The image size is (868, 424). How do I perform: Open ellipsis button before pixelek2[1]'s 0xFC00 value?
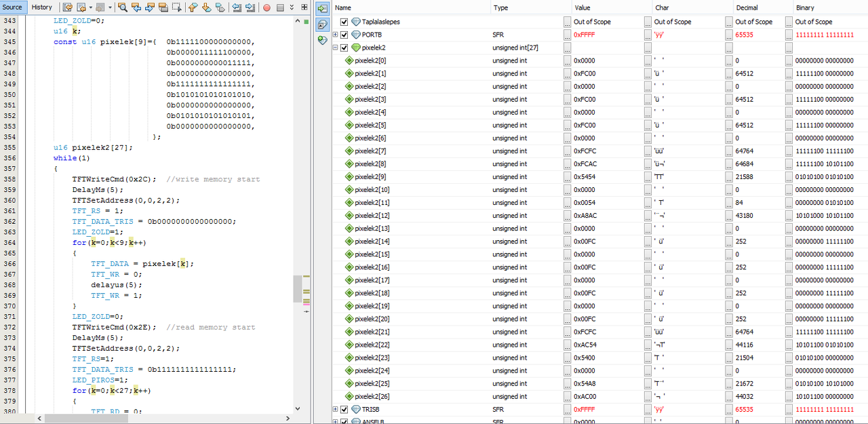click(568, 73)
